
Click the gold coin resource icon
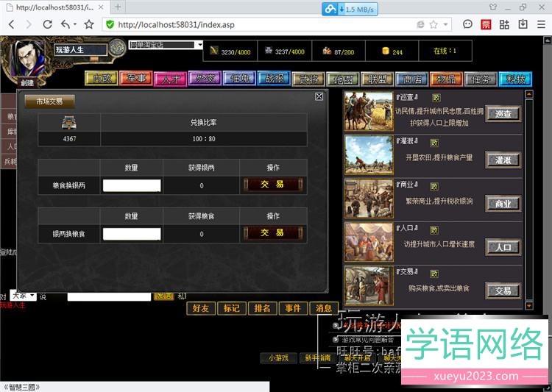pos(385,51)
